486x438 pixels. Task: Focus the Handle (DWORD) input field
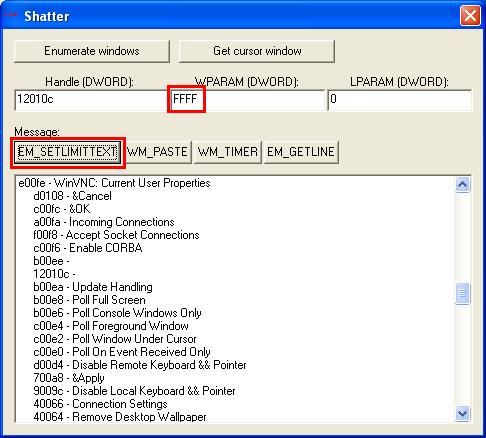tap(91, 99)
